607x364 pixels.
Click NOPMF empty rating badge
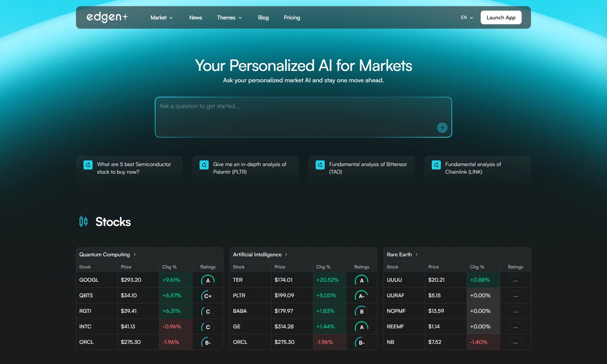coord(515,312)
